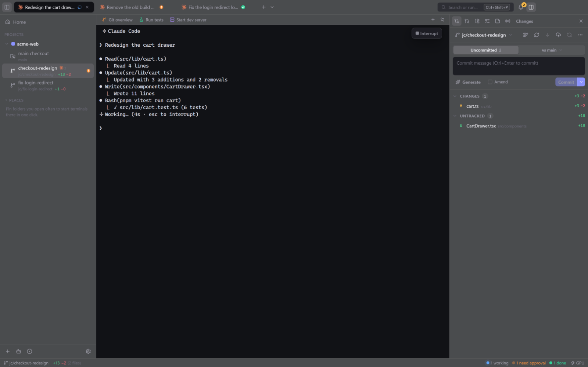Viewport: 588px width, 367px height.
Task: Open the vs main comparison dropdown
Action: pos(552,50)
